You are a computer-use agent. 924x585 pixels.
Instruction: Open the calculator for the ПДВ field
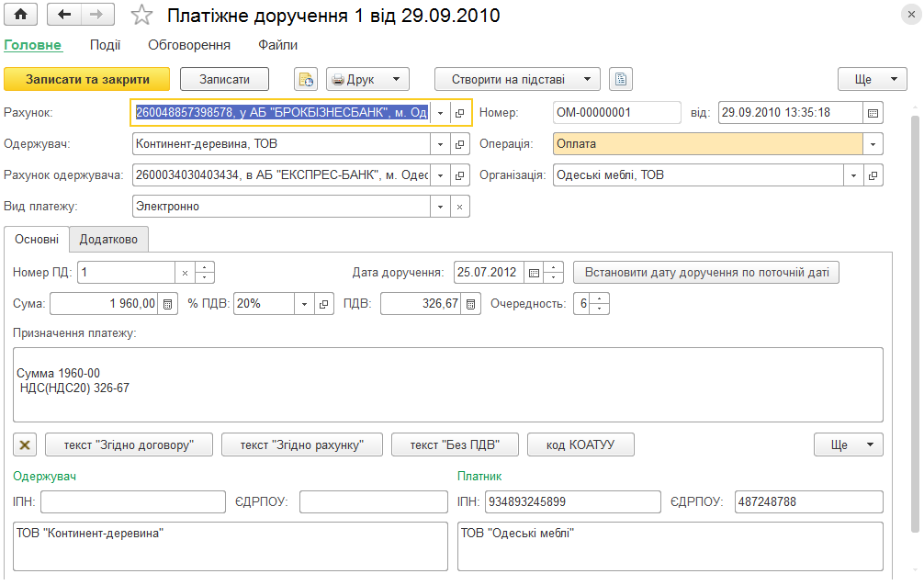click(x=470, y=304)
